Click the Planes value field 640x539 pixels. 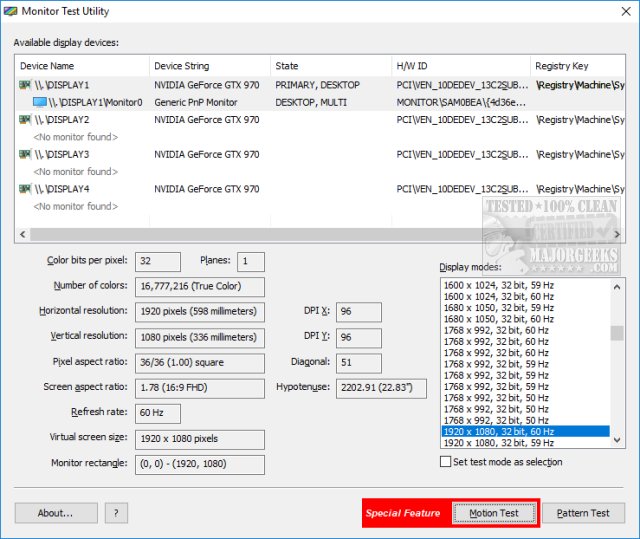[251, 262]
